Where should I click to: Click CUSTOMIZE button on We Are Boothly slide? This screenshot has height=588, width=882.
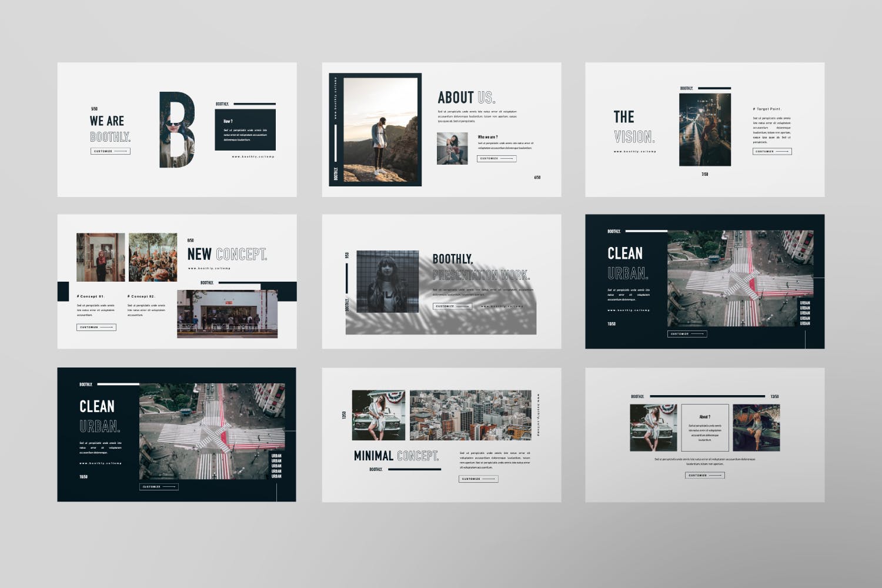[110, 151]
